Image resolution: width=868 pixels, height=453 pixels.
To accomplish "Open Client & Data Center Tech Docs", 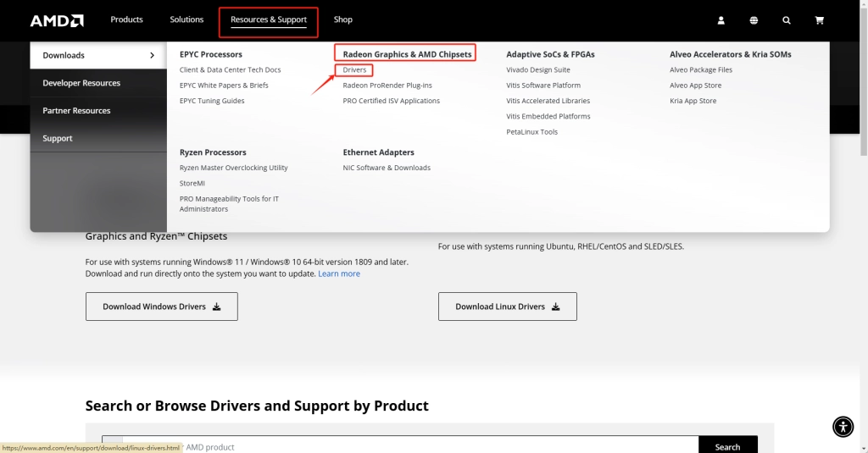I will [x=230, y=69].
